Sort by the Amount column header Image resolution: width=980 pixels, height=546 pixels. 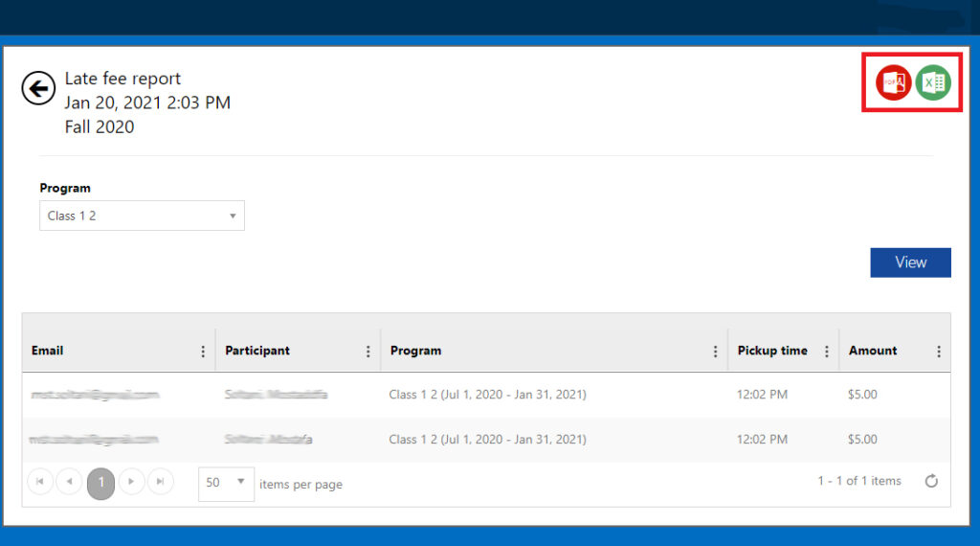point(873,351)
